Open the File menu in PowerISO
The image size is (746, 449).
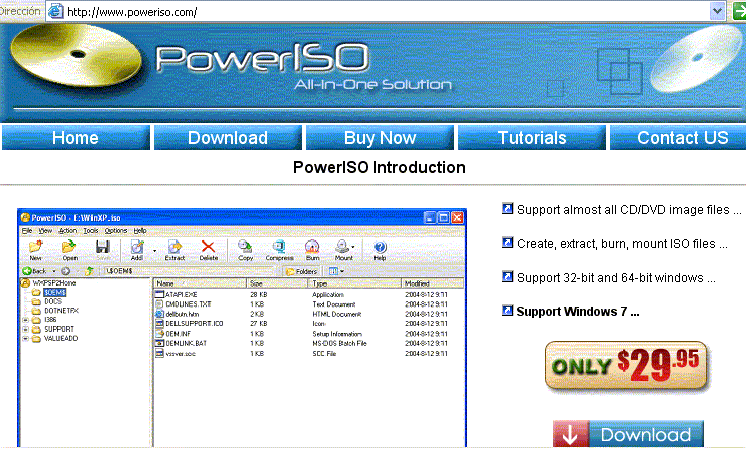pyautogui.click(x=27, y=231)
